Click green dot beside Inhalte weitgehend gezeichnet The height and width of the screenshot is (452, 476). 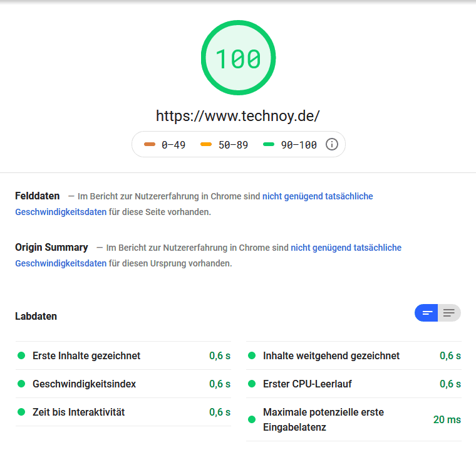(x=252, y=355)
